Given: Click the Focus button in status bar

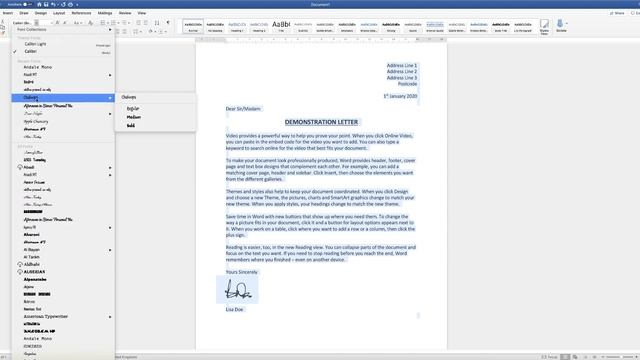Looking at the screenshot, I should click(549, 357).
